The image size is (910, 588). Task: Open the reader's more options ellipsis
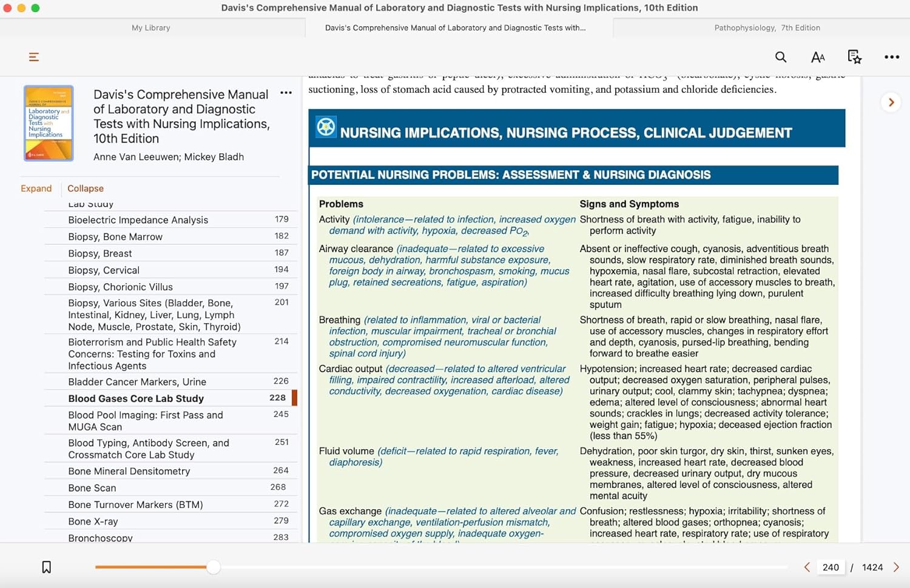click(891, 57)
